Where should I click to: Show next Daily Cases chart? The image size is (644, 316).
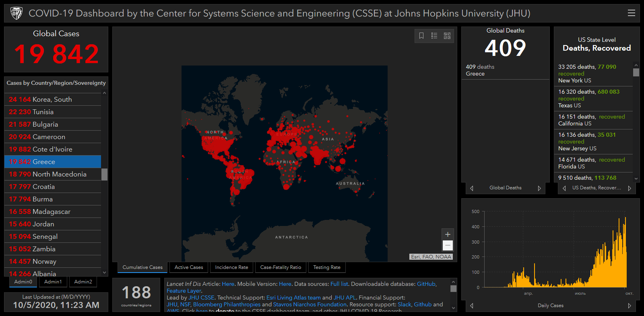630,306
